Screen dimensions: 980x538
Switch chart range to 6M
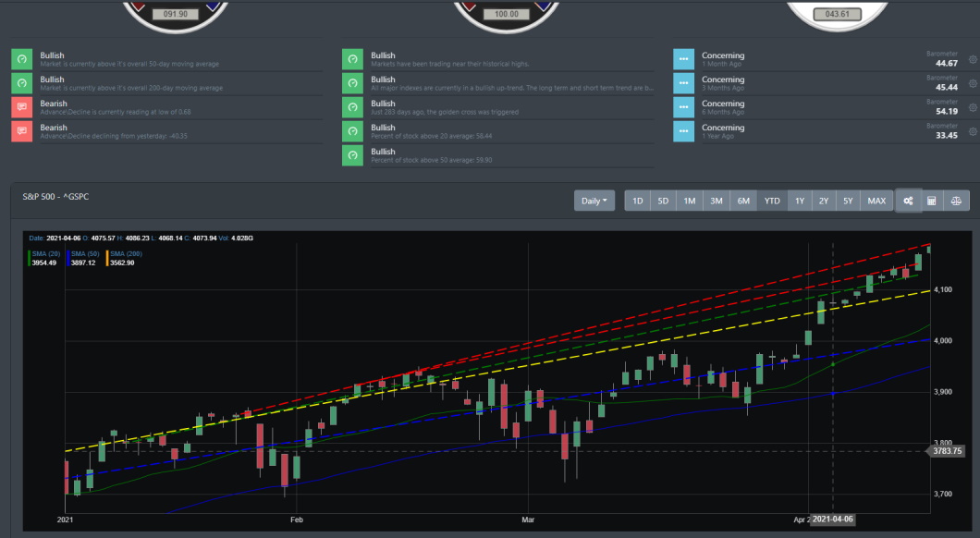(744, 201)
